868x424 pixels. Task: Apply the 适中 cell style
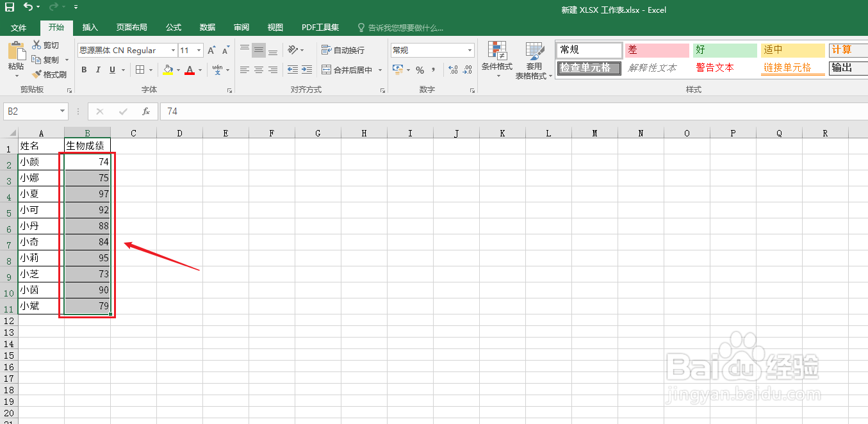pyautogui.click(x=792, y=50)
